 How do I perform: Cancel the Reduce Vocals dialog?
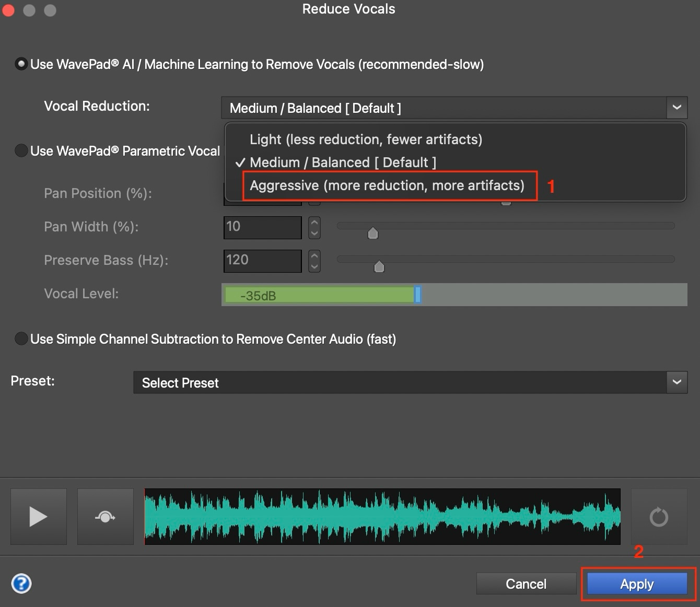(x=526, y=583)
